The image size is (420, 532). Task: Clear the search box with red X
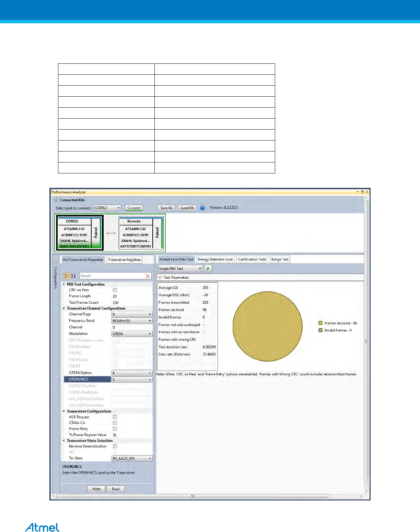(148, 276)
